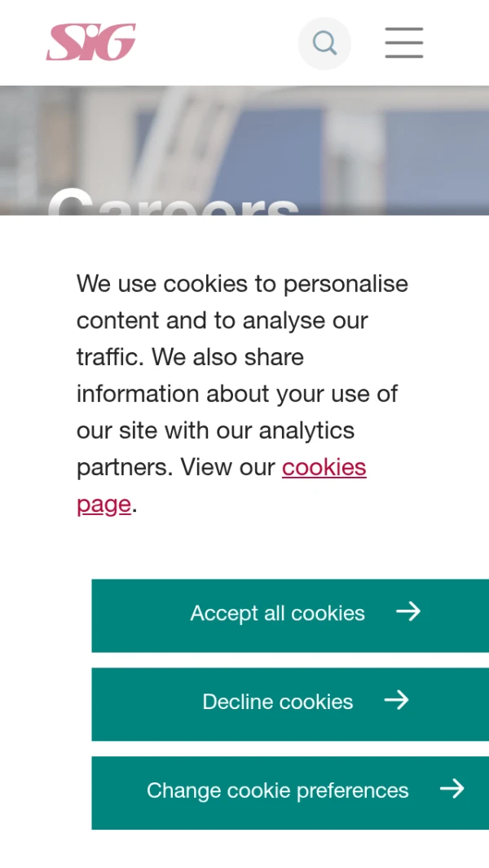Click the SIG logo
The width and height of the screenshot is (489, 868).
91,42
